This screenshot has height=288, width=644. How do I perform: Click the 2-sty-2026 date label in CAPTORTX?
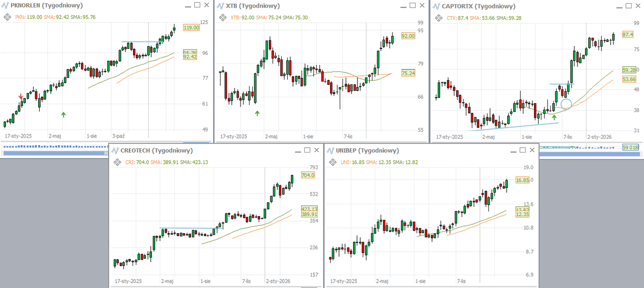tap(599, 136)
